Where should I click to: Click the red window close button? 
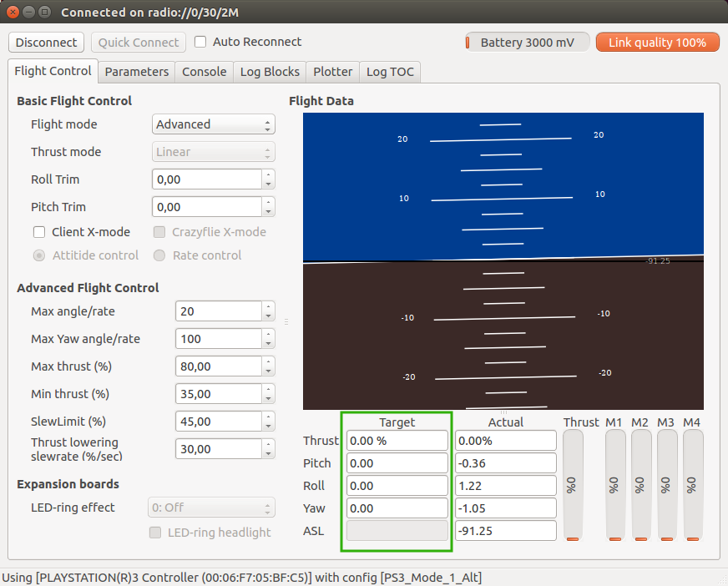coord(13,13)
